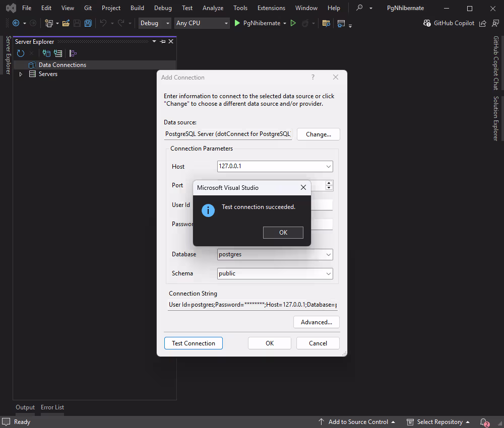
Task: Increment the Port value with the up stepper
Action: click(x=329, y=183)
